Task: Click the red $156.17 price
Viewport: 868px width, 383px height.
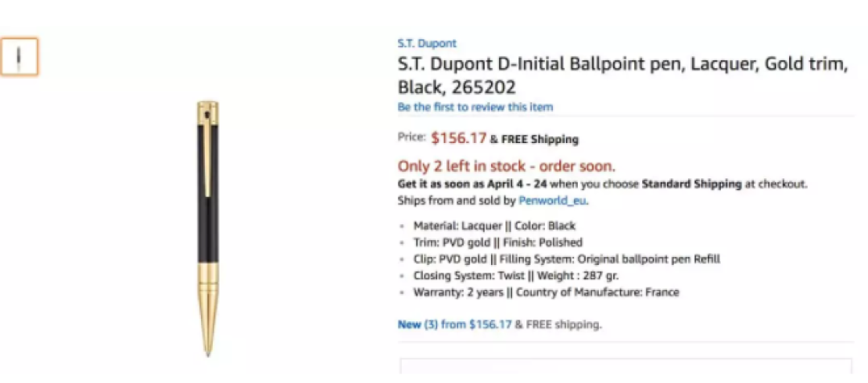Action: [459, 138]
